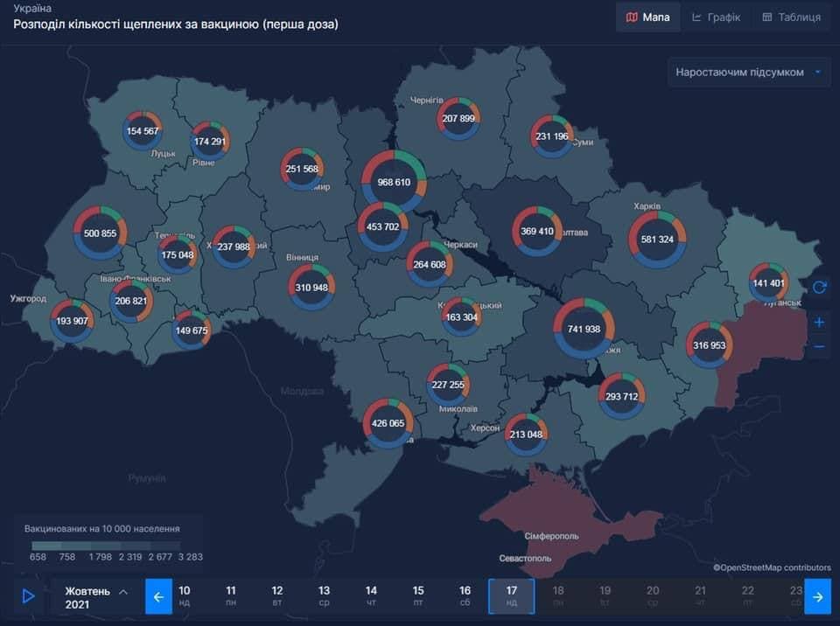This screenshot has width=840, height=626.
Task: Click the Kharkiv donut chart 581 324
Action: [657, 239]
